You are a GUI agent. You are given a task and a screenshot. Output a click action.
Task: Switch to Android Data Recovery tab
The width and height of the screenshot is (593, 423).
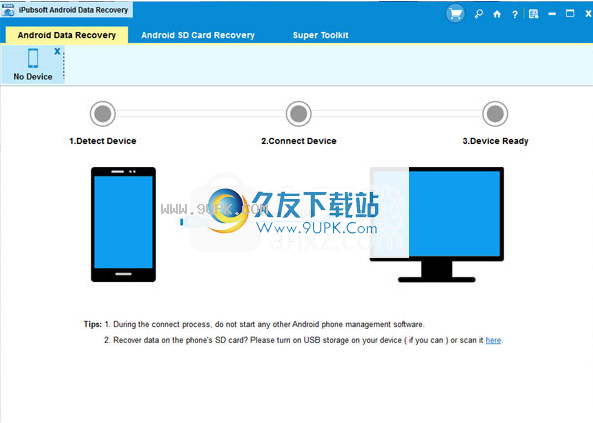[67, 35]
